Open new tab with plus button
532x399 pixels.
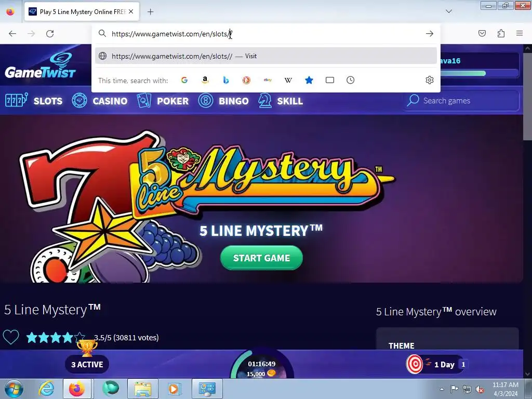150,12
